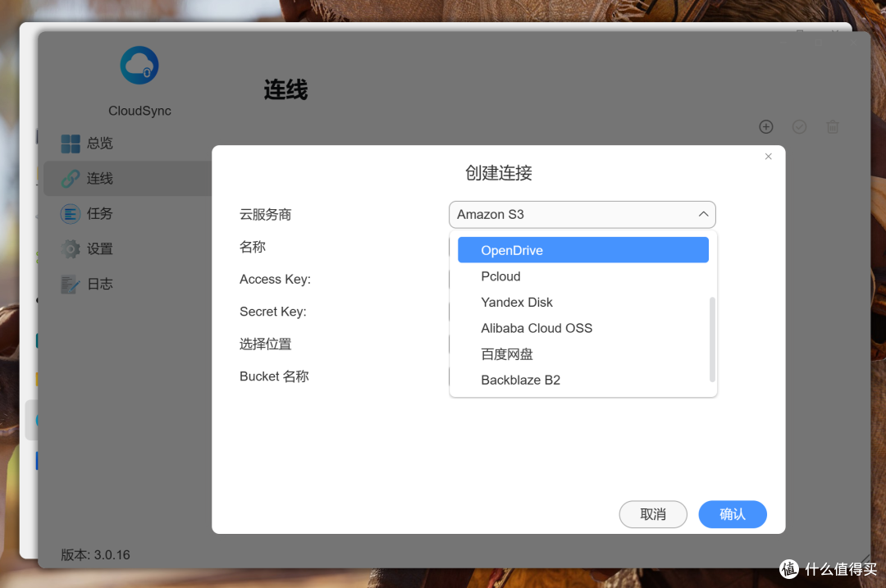Select the 连线 sidebar item
886x588 pixels.
(x=127, y=179)
